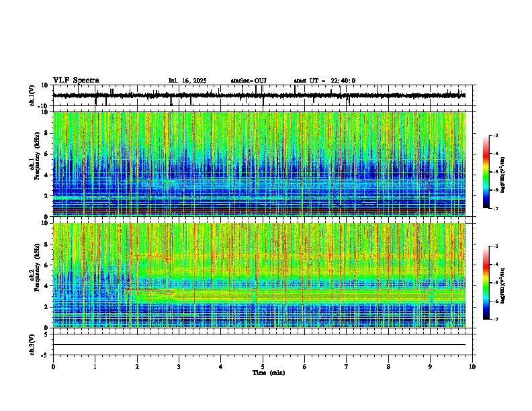532x411 pixels.
Task: Click inside the ch.1 spectrogram panel
Action: click(259, 164)
